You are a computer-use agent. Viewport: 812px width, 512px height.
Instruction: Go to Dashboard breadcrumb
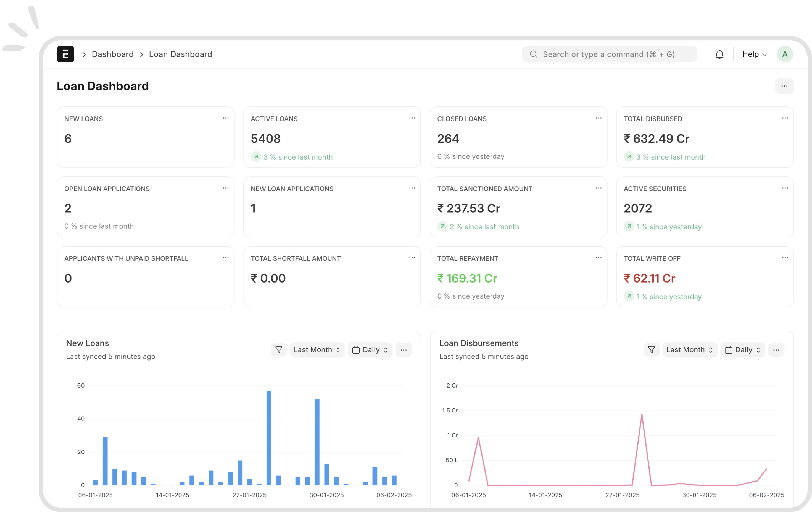coord(113,54)
